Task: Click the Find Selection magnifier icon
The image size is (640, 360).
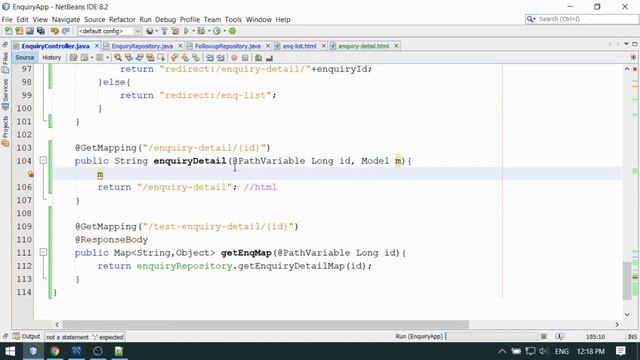Action: click(x=118, y=58)
